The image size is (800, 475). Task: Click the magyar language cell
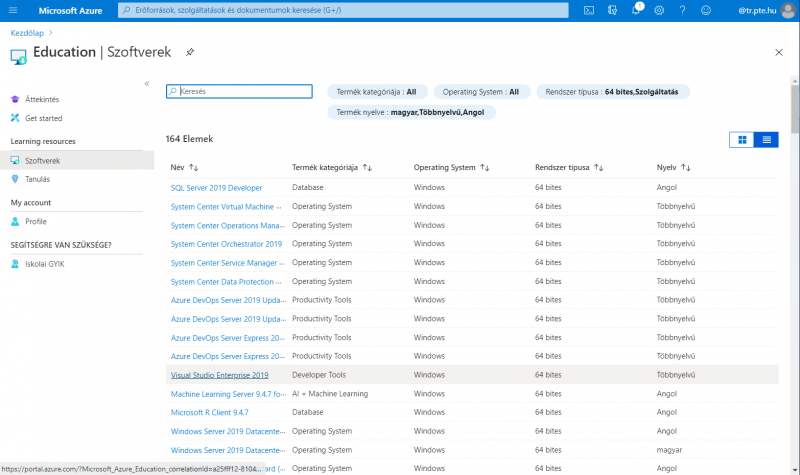click(x=669, y=450)
